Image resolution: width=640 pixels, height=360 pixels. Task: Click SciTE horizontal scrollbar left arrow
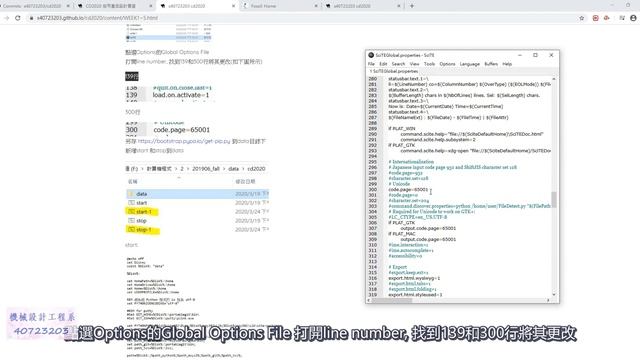click(x=369, y=300)
